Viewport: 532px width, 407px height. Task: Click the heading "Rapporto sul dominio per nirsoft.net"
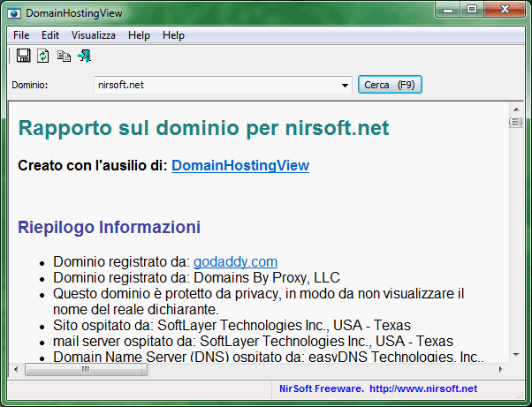pyautogui.click(x=203, y=128)
